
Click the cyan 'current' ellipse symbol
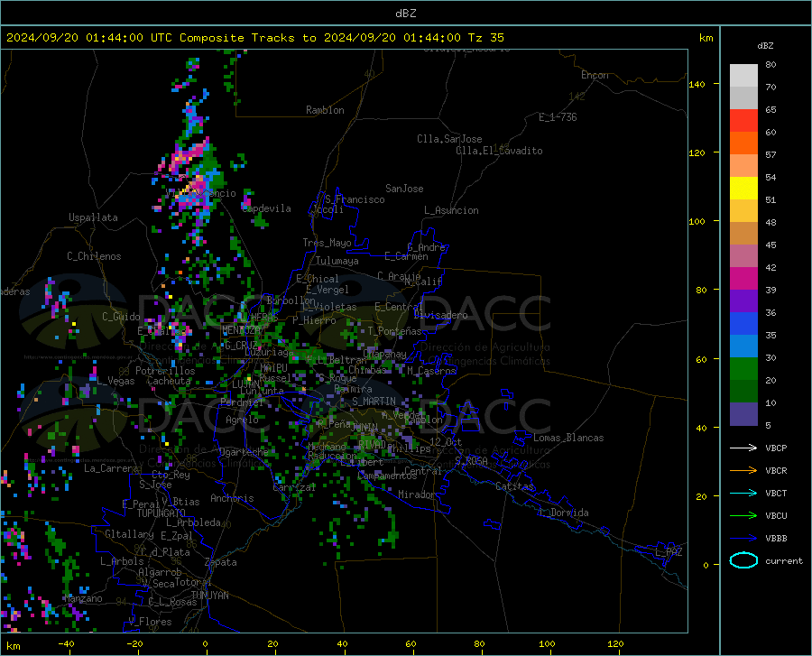(743, 560)
